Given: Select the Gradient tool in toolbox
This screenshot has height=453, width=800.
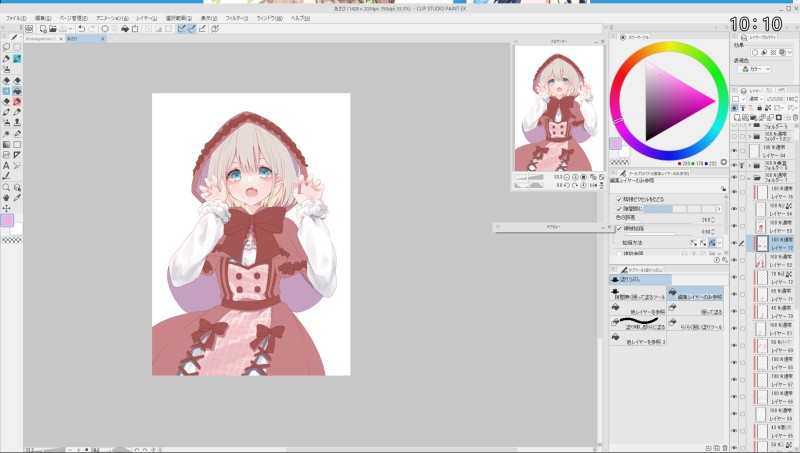Looking at the screenshot, I should pos(6,144).
